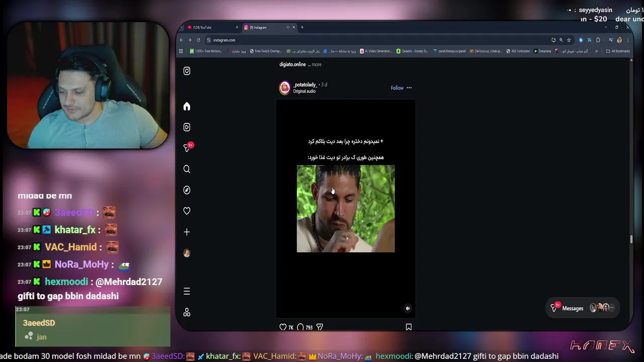The height and width of the screenshot is (362, 644).
Task: Open panel.fireops.io/panel bookmark
Action: [x=450, y=51]
